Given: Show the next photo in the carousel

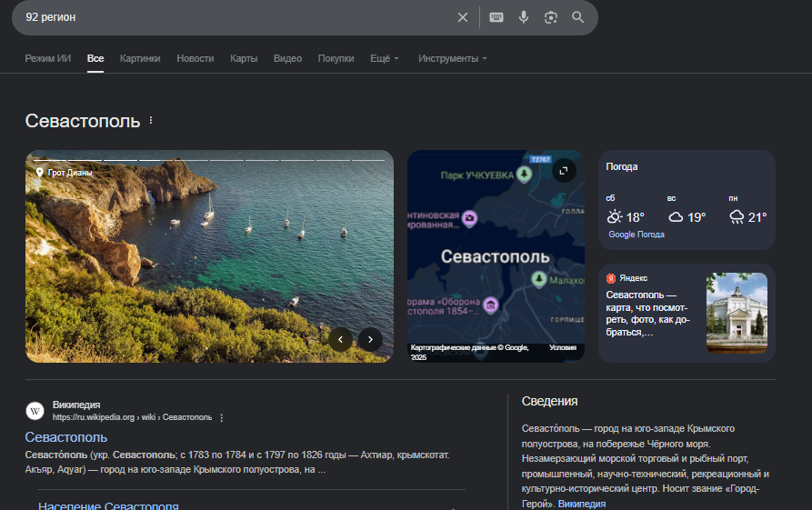Looking at the screenshot, I should 370,339.
